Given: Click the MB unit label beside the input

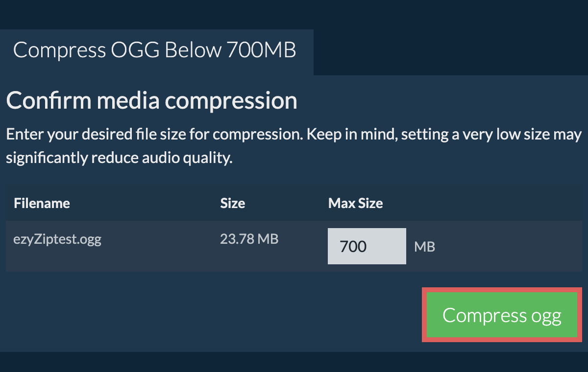Looking at the screenshot, I should (x=424, y=247).
